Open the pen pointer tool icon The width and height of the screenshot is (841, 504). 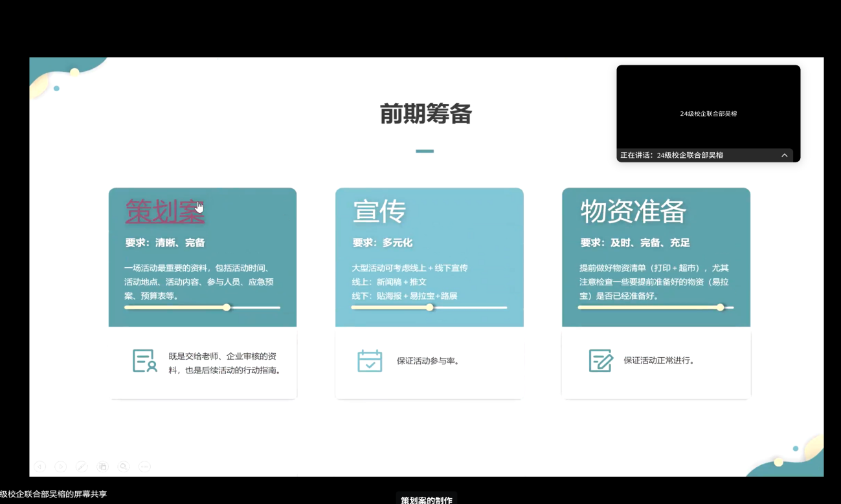[82, 466]
